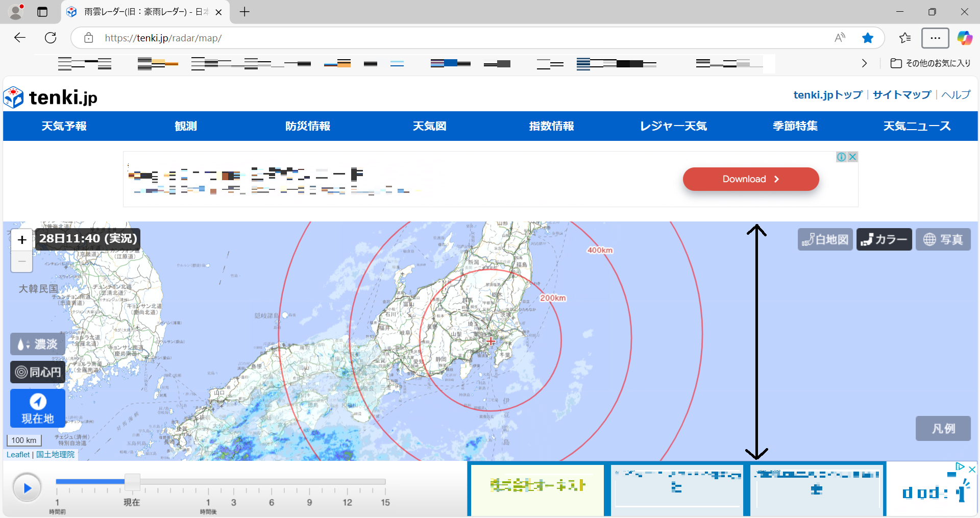Screen dimensions: 980x518
Task: Toggle the favorite star for page
Action: (x=868, y=38)
